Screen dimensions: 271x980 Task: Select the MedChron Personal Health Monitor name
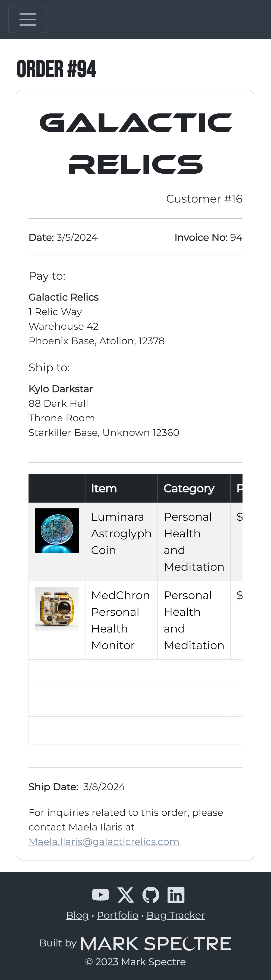coord(120,620)
